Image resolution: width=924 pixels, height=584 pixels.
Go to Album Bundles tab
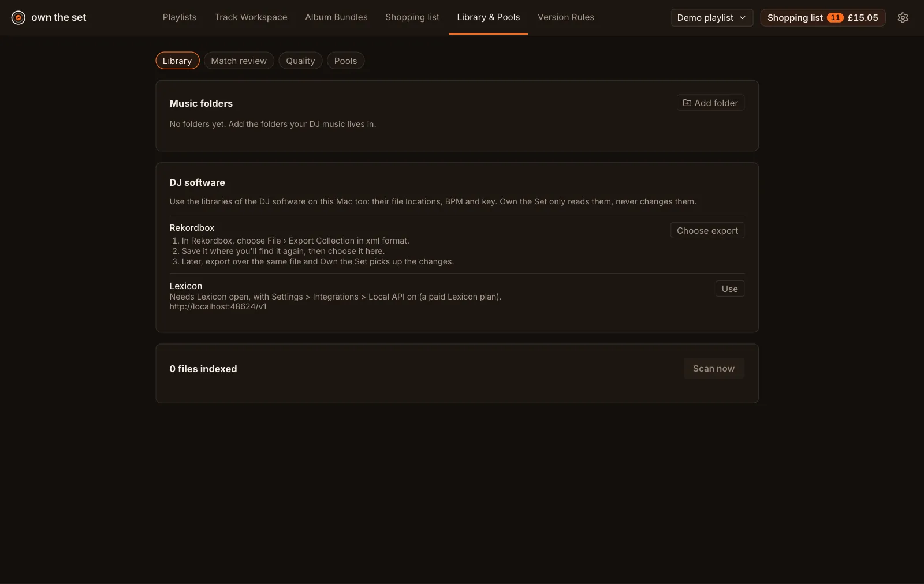(336, 17)
